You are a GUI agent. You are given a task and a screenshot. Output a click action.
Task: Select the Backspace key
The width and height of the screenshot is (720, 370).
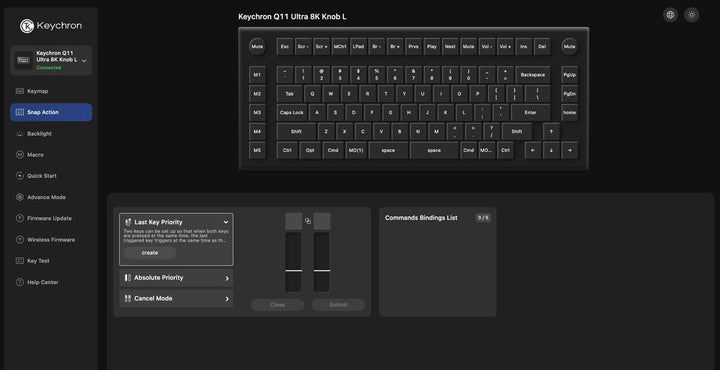click(533, 74)
